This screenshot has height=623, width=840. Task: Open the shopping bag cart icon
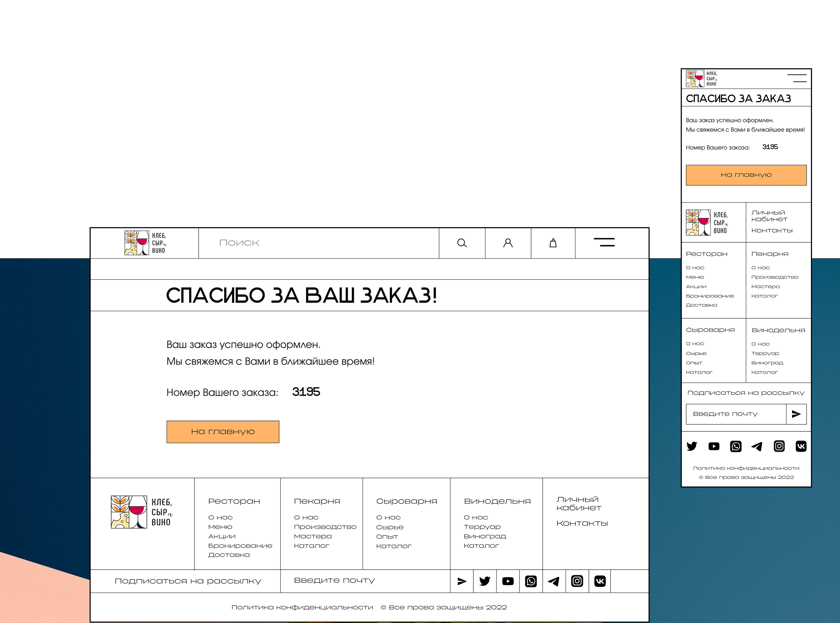click(x=553, y=243)
